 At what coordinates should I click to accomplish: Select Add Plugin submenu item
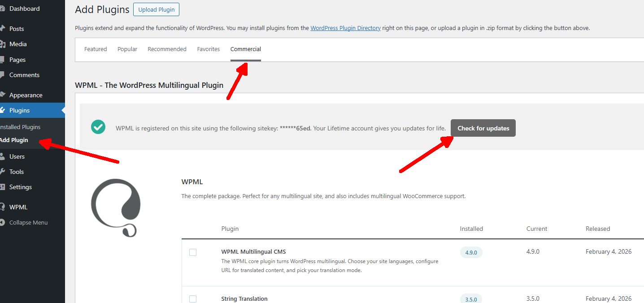click(14, 140)
